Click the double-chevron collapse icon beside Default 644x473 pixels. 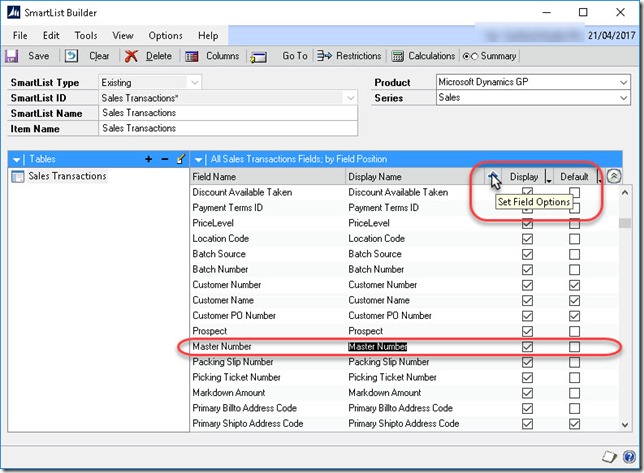(614, 177)
